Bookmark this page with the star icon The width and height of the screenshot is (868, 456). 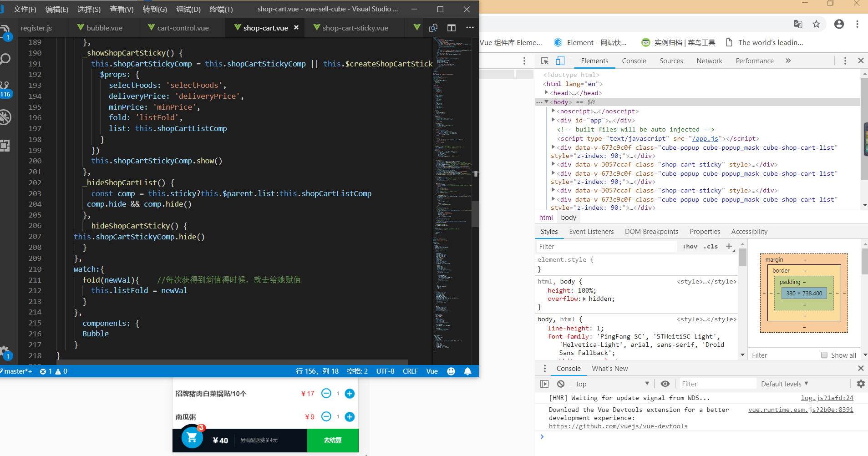pyautogui.click(x=816, y=24)
